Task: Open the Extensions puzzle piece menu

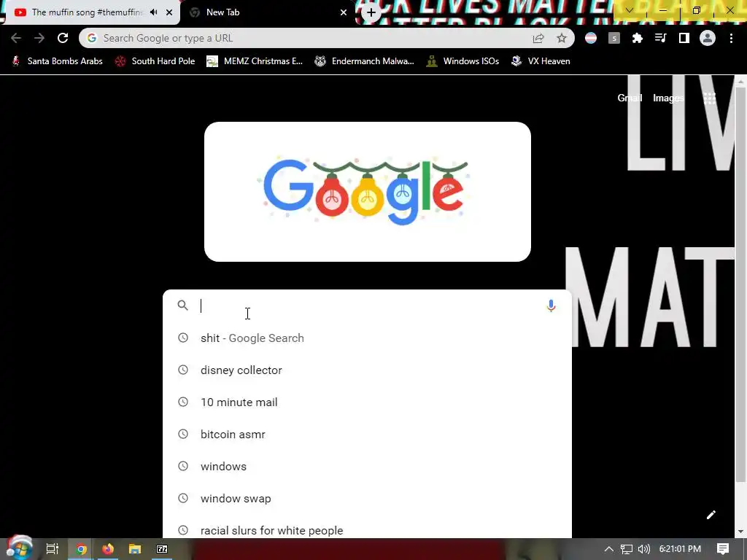Action: click(638, 38)
